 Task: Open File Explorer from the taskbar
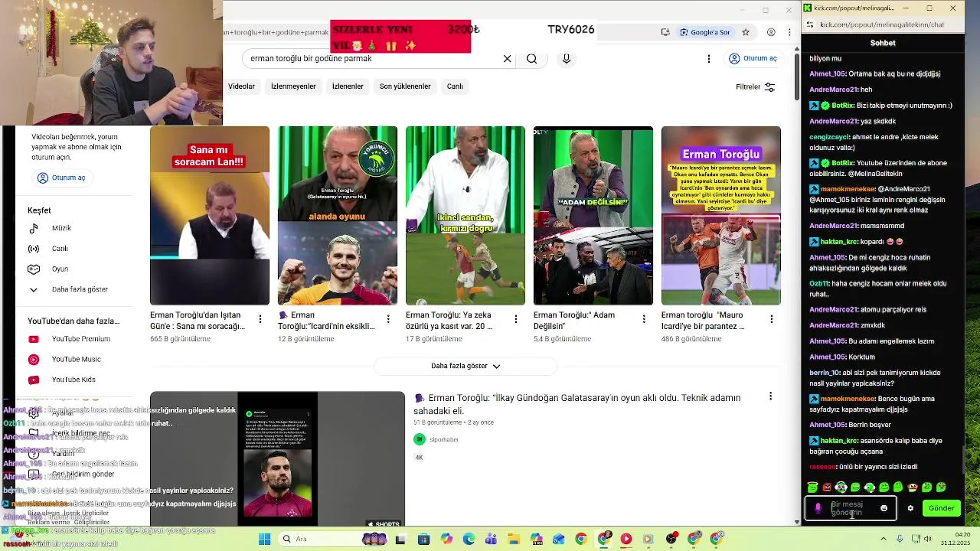[514, 539]
